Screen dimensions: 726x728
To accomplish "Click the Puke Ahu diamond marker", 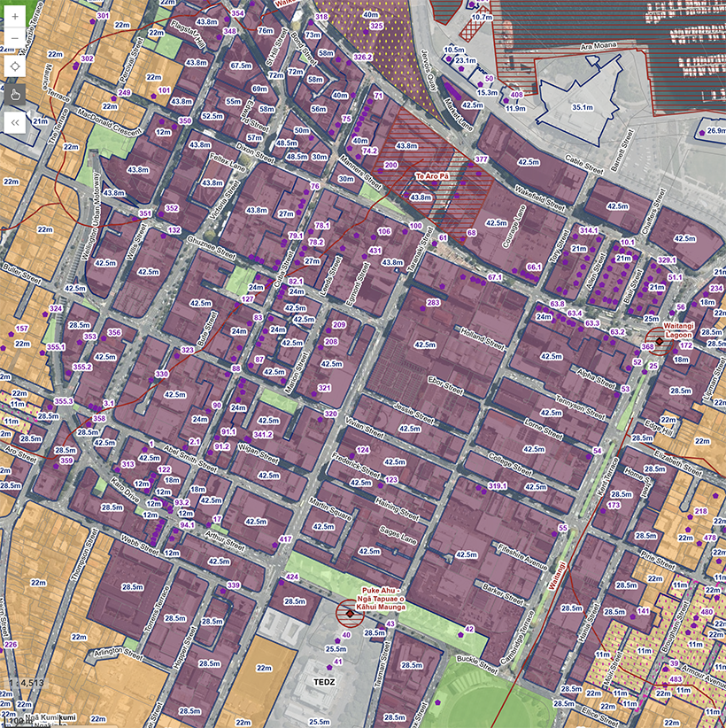I will (x=351, y=612).
